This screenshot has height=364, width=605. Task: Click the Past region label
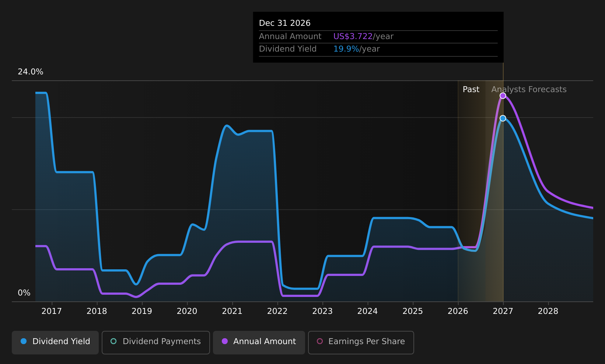tap(471, 90)
